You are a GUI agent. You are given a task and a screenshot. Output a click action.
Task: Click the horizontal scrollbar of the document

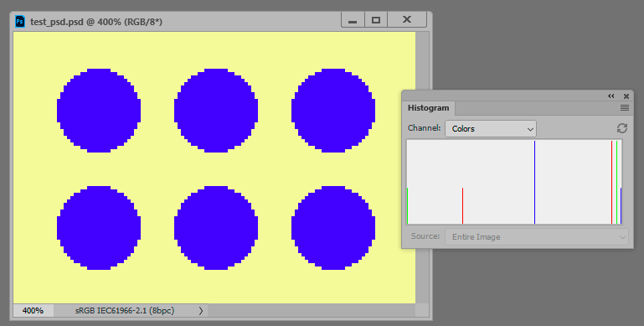coord(312,310)
